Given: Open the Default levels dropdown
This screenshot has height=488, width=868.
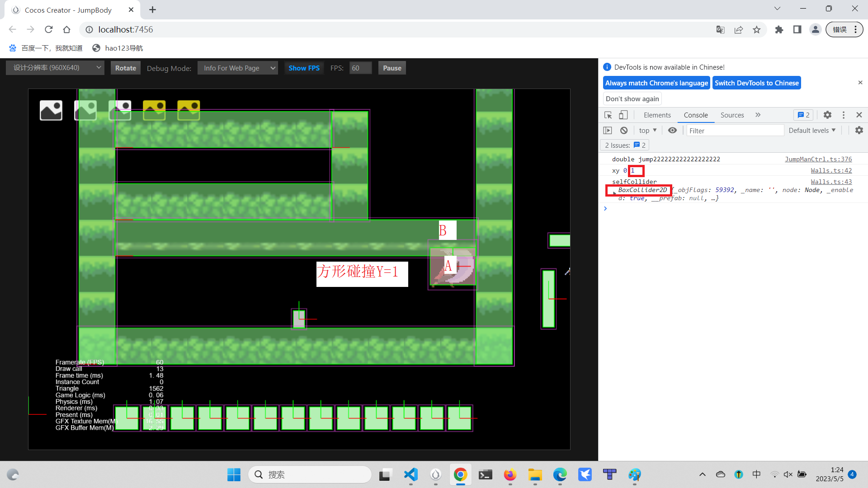Looking at the screenshot, I should [812, 131].
